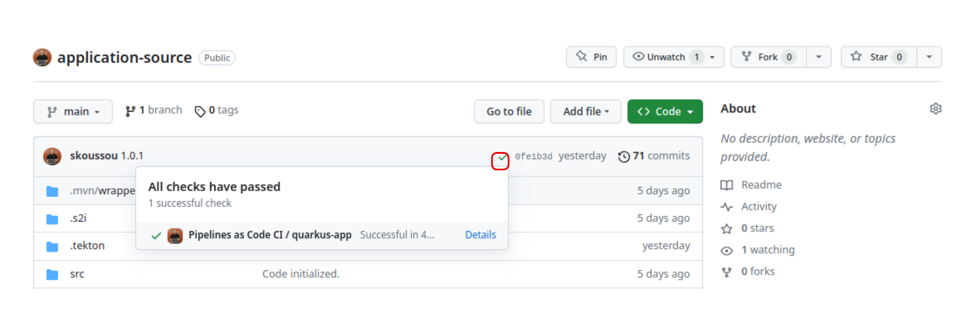Open the .mvn/wrapper folder
This screenshot has width=980, height=316.
102,191
